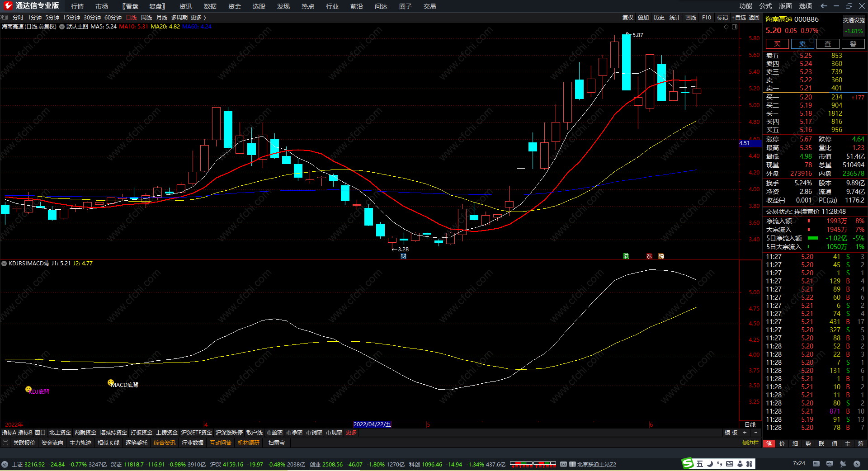The image size is (868, 471).
Task: Open the 行情 menu
Action: [x=77, y=6]
